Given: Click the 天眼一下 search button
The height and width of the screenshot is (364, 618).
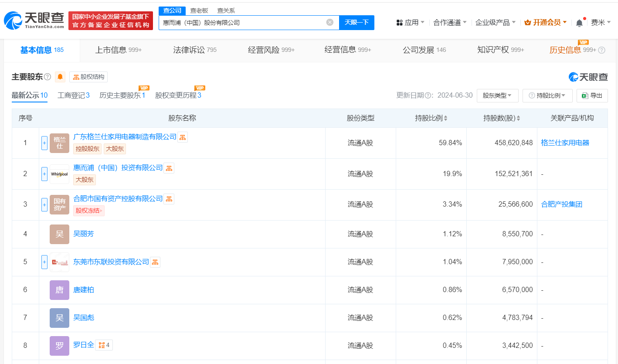Looking at the screenshot, I should click(x=357, y=22).
